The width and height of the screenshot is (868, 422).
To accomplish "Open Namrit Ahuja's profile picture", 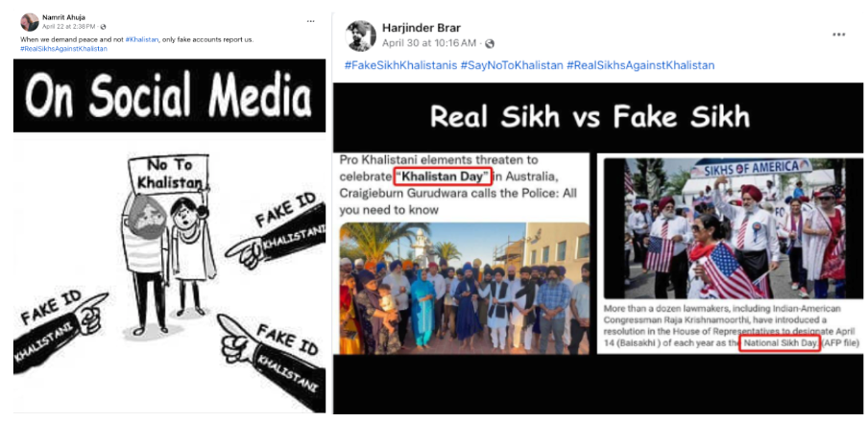I will [x=30, y=22].
